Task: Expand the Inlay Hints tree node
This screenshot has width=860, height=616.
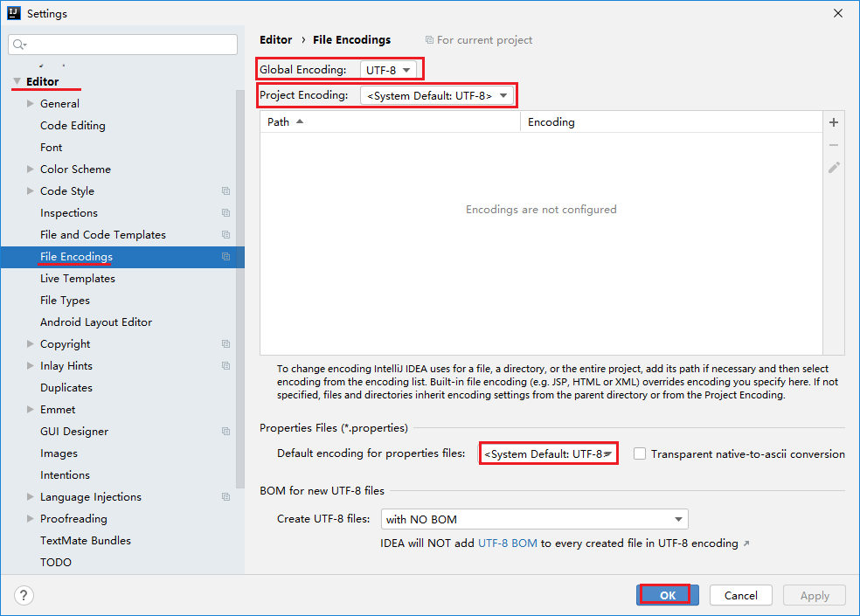Action: coord(31,366)
